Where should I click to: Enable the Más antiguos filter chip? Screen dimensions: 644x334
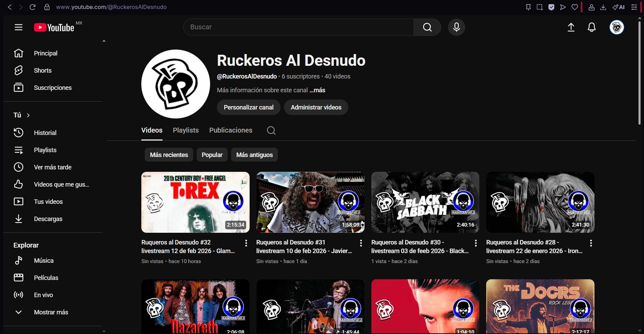click(x=254, y=155)
